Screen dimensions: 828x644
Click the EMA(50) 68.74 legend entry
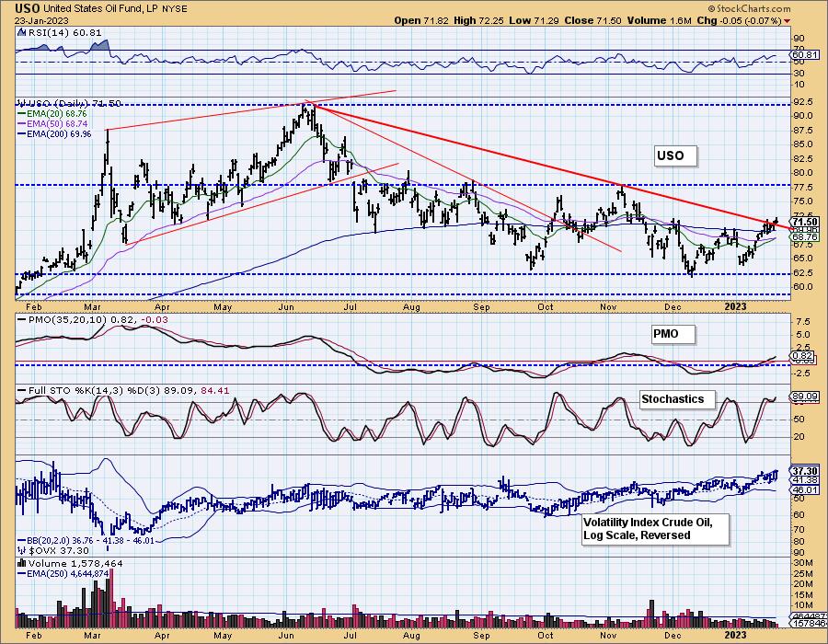(52, 123)
